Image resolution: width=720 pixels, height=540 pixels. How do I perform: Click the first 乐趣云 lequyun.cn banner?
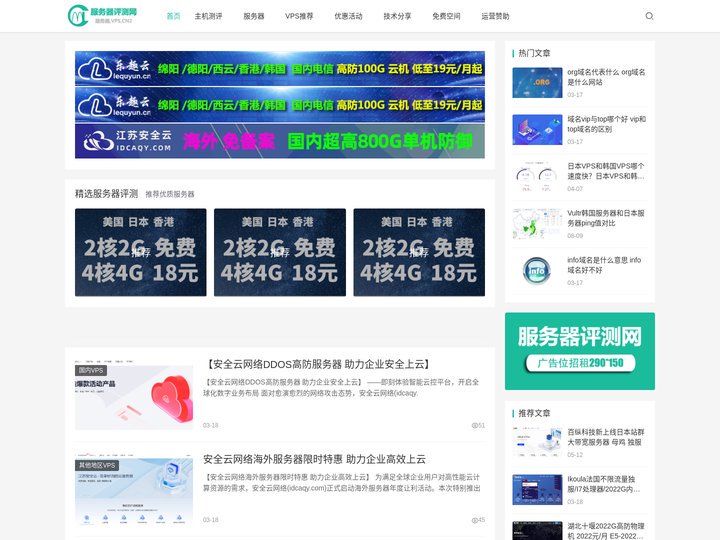pos(280,68)
